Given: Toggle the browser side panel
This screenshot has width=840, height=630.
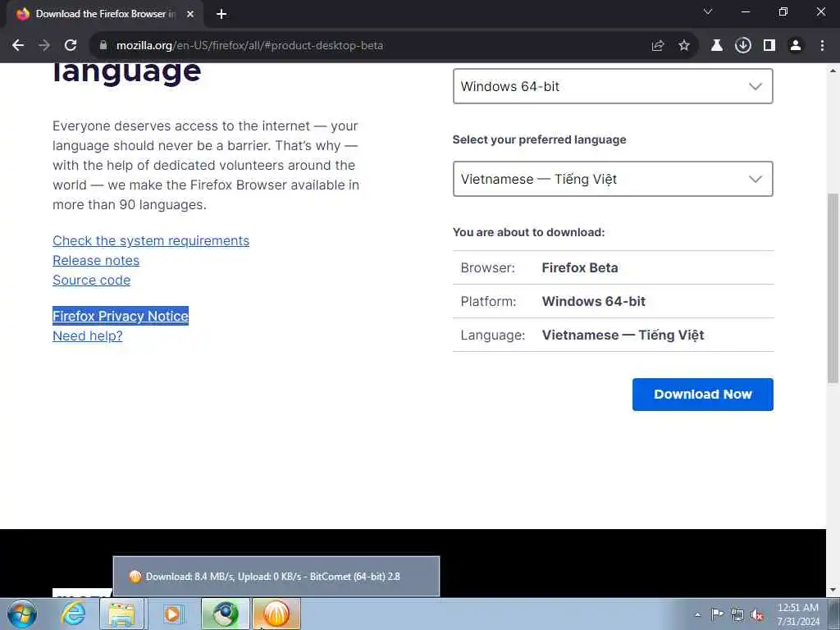Looking at the screenshot, I should point(769,46).
